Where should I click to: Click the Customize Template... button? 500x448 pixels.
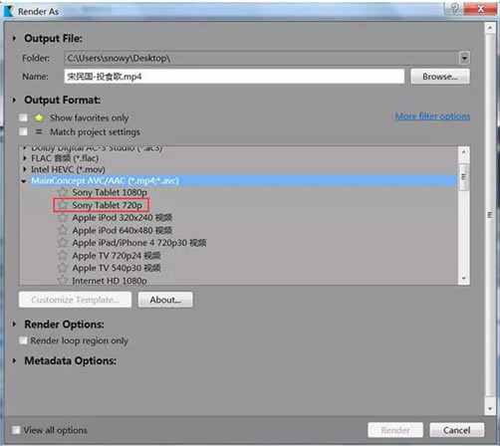point(75,300)
